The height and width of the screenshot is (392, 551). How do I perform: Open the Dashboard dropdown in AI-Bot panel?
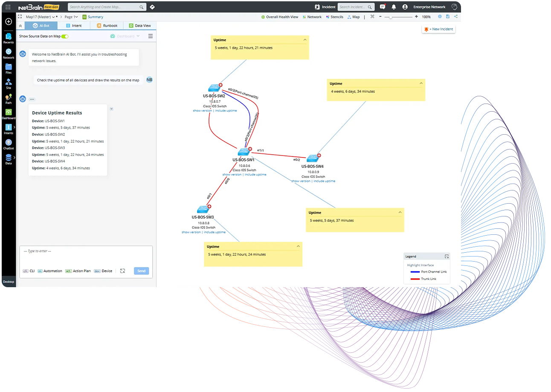(125, 36)
